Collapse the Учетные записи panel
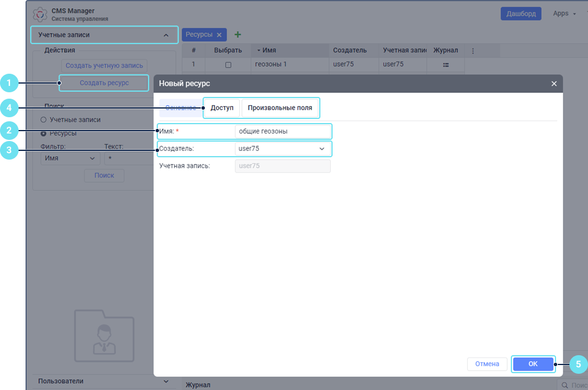 [x=166, y=35]
